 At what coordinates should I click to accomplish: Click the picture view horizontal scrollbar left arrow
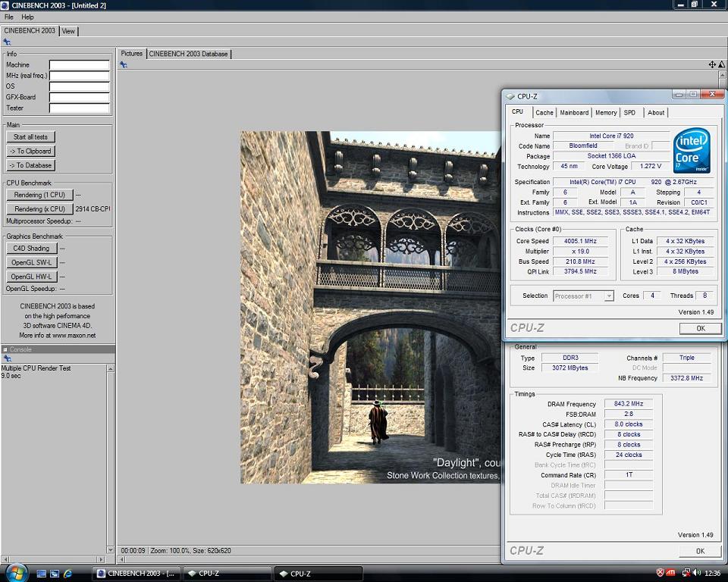point(122,559)
